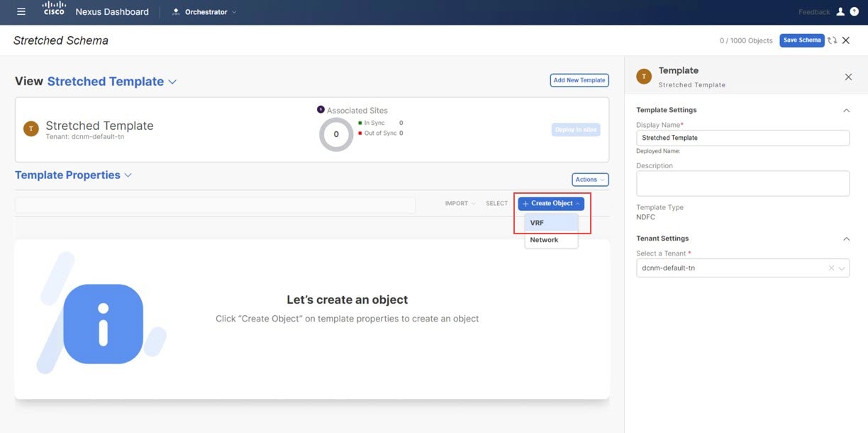Click the 'Stretched Schema' page title

pyautogui.click(x=61, y=40)
